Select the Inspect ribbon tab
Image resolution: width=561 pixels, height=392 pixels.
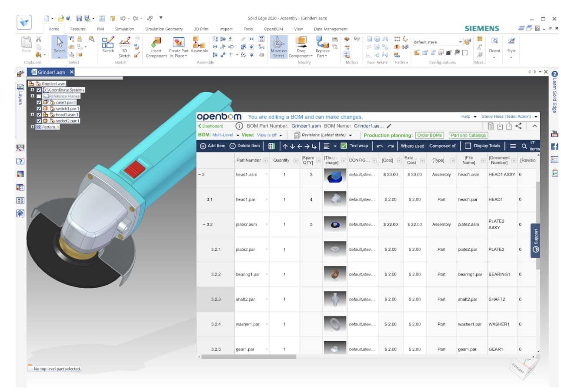(x=226, y=29)
